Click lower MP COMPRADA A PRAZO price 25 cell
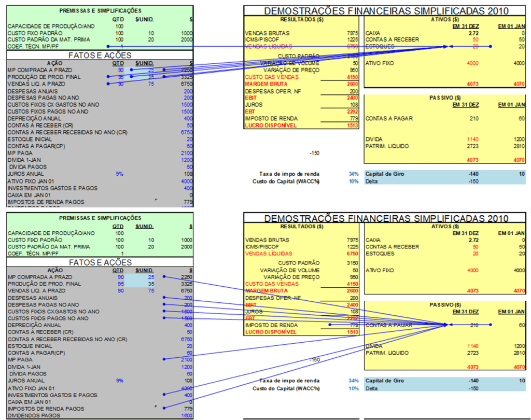Screen dimensions: 531x420 pyautogui.click(x=150, y=277)
